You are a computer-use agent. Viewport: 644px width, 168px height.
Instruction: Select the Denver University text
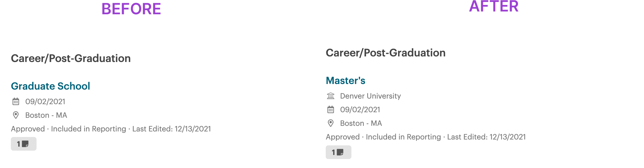(370, 96)
